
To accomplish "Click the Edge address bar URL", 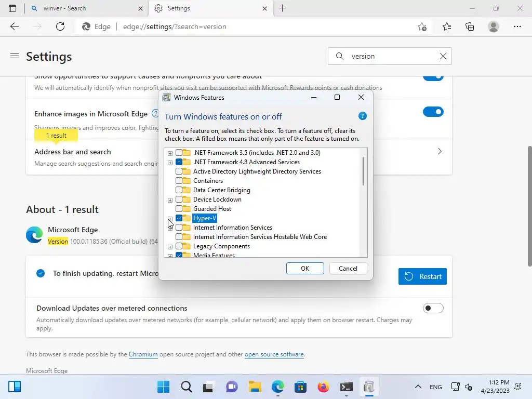I will click(175, 26).
